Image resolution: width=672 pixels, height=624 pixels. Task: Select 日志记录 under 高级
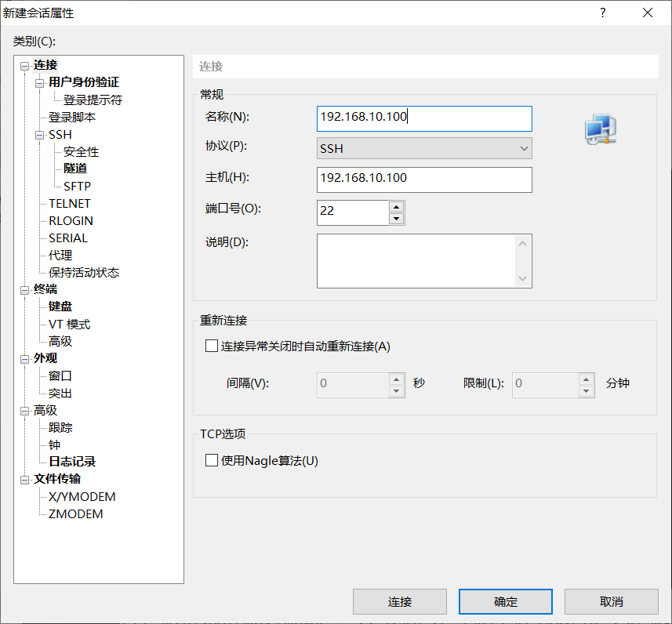[73, 462]
